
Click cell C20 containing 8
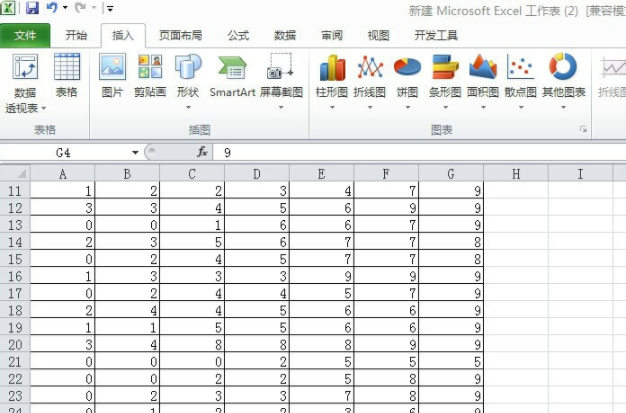192,344
